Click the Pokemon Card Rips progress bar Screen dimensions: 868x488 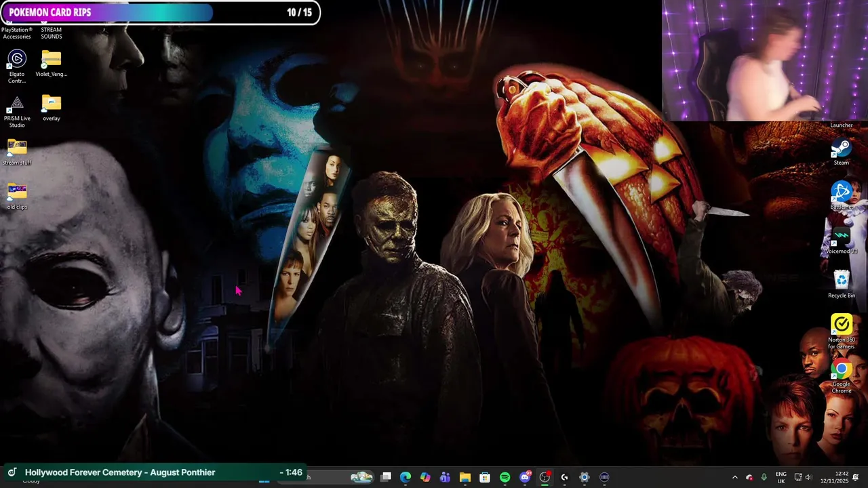tap(160, 12)
